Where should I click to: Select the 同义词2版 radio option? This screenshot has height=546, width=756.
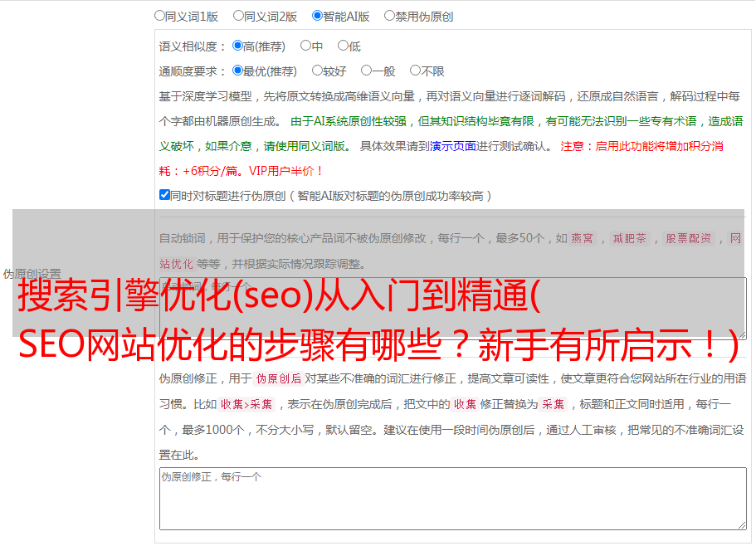point(238,16)
